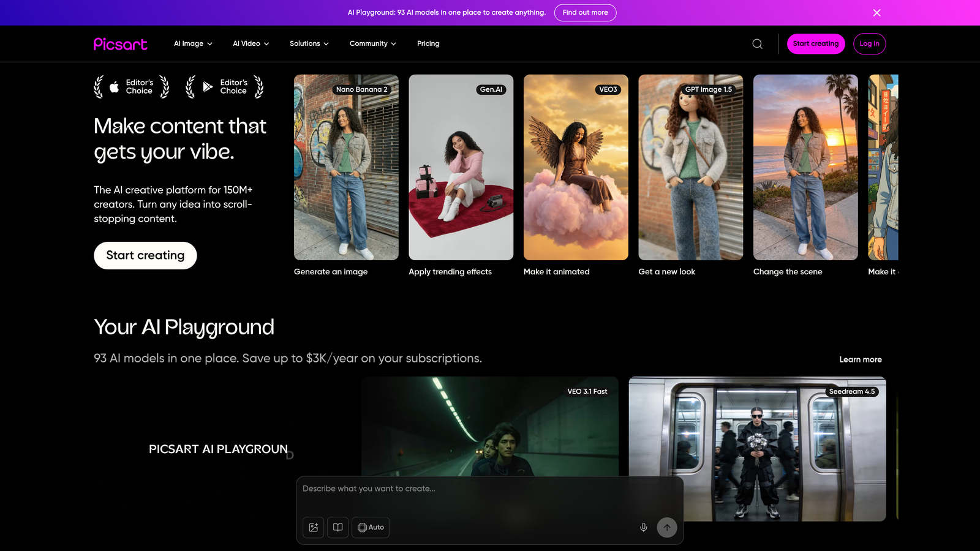Image resolution: width=980 pixels, height=551 pixels.
Task: Click the Describe what you want to create field
Action: [489, 489]
